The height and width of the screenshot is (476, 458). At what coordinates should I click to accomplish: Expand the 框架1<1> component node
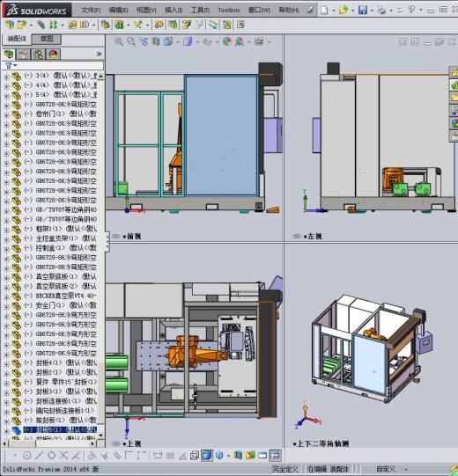tap(6, 230)
